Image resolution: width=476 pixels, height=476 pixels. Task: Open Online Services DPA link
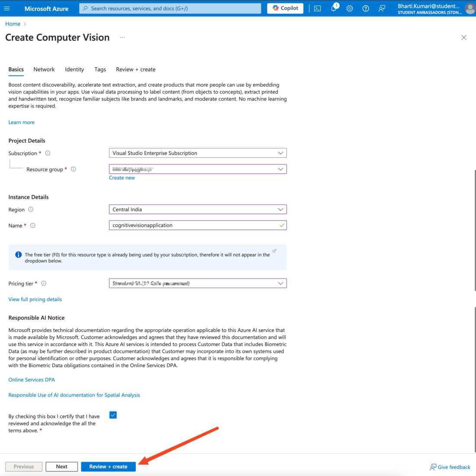tap(32, 380)
